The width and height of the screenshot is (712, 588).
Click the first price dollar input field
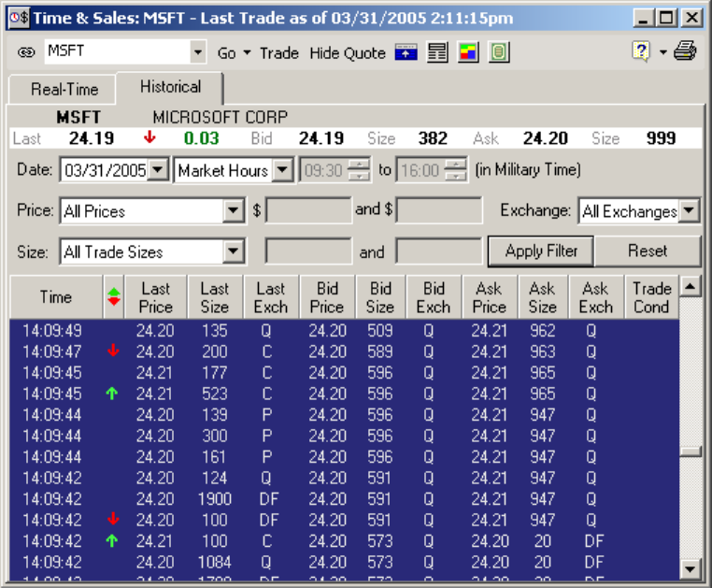coord(308,210)
